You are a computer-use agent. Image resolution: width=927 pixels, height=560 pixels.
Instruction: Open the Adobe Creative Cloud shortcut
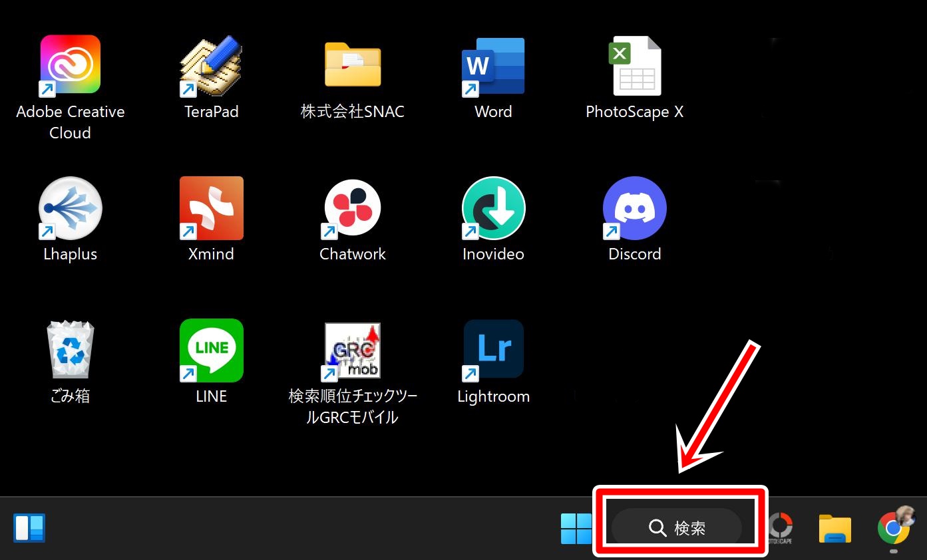click(x=70, y=65)
